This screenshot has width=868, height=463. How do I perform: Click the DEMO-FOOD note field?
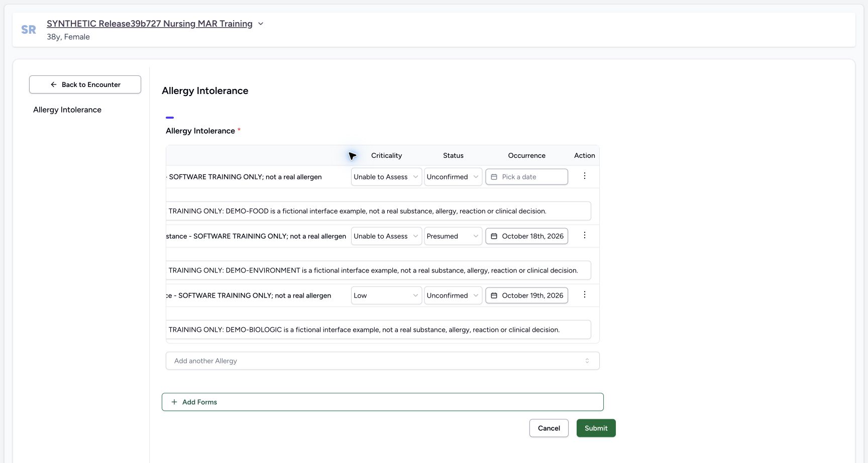pyautogui.click(x=378, y=211)
